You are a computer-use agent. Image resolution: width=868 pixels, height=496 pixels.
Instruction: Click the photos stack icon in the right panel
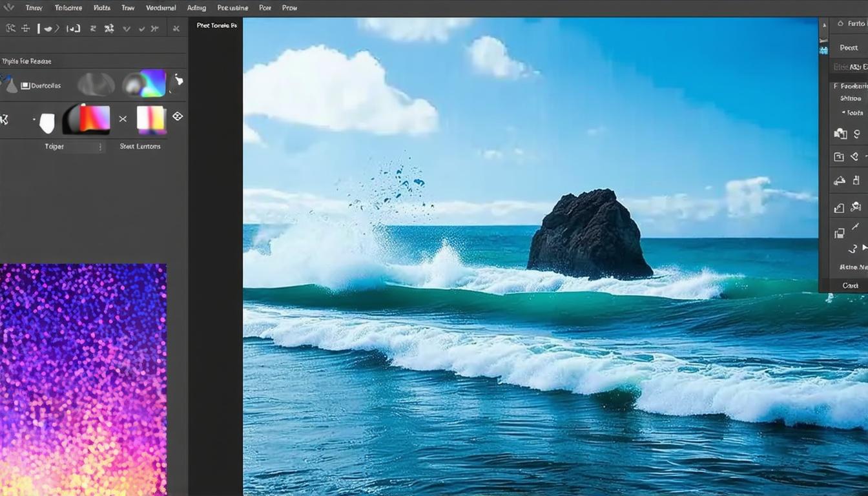point(840,133)
